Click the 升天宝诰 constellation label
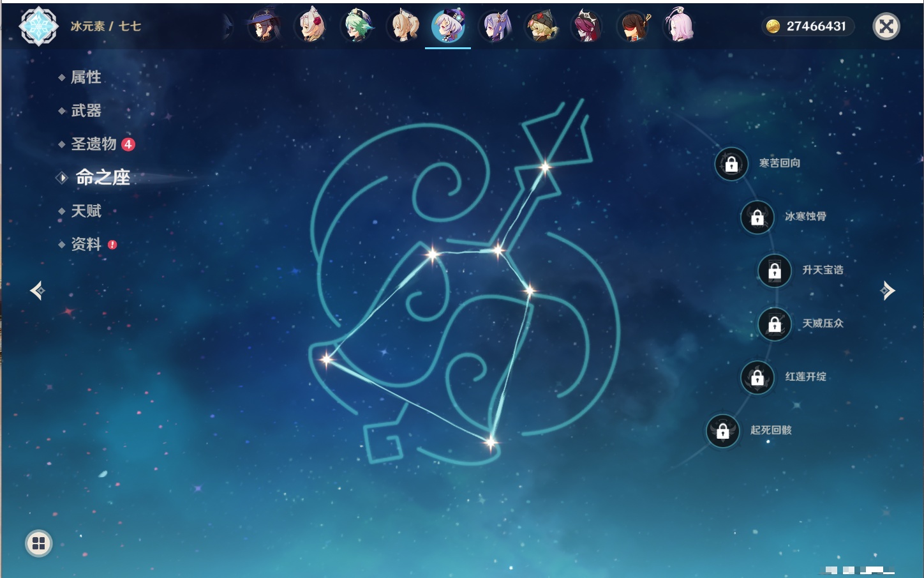 [823, 270]
